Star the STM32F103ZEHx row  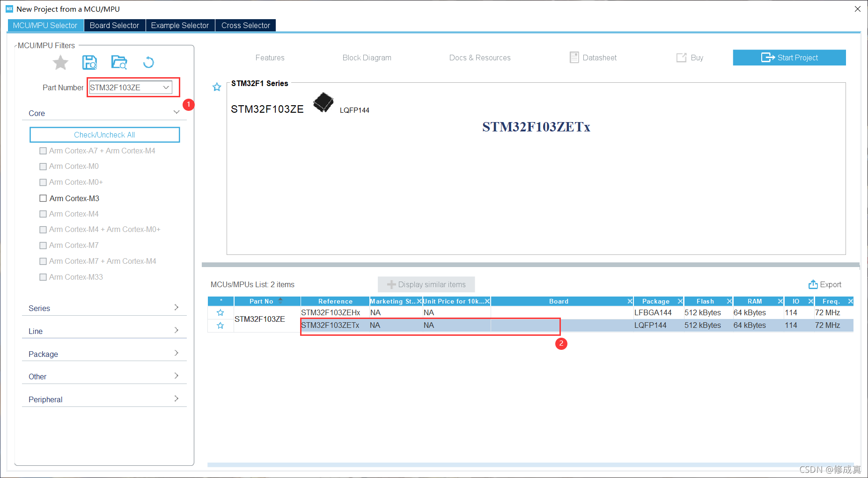221,312
